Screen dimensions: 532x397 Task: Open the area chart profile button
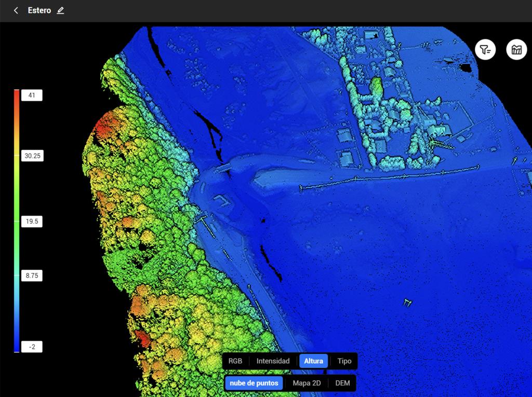click(516, 50)
